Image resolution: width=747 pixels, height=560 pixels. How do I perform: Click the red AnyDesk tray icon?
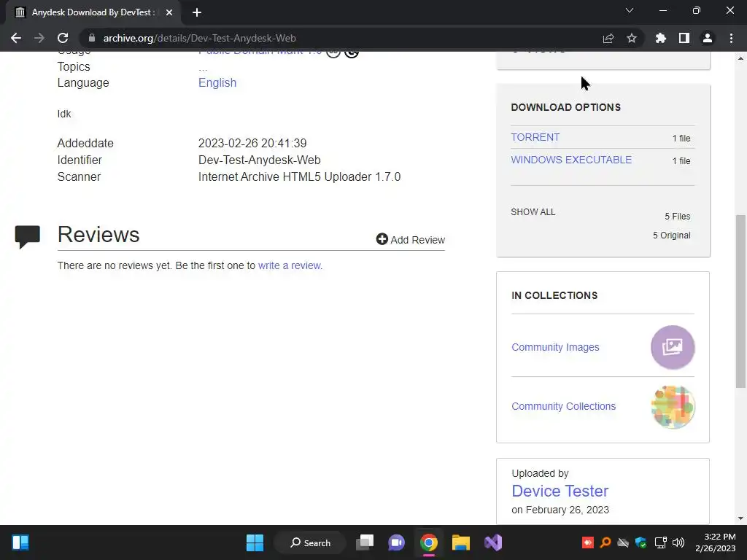pyautogui.click(x=588, y=542)
